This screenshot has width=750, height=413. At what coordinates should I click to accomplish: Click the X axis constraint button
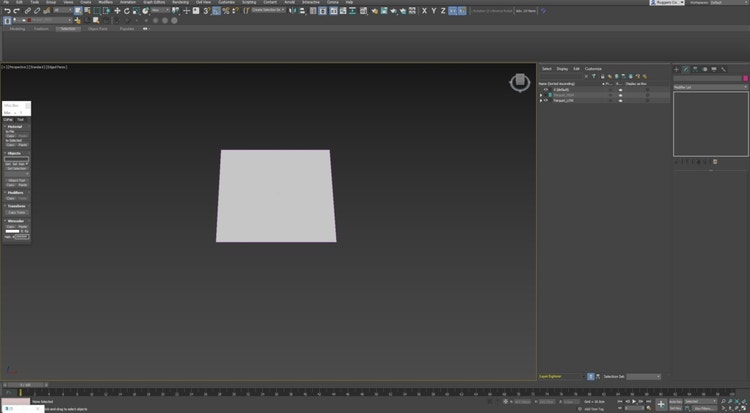point(424,11)
